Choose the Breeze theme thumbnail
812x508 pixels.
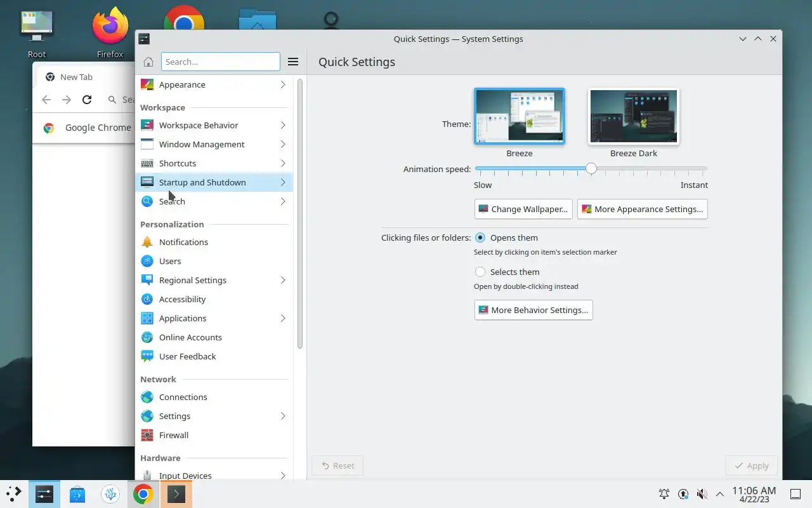point(520,117)
